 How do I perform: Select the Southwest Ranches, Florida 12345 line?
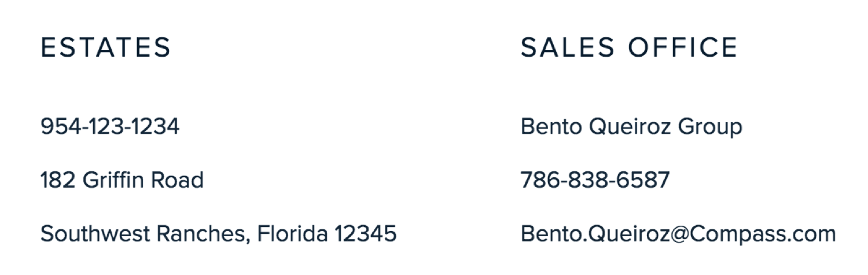point(219,234)
